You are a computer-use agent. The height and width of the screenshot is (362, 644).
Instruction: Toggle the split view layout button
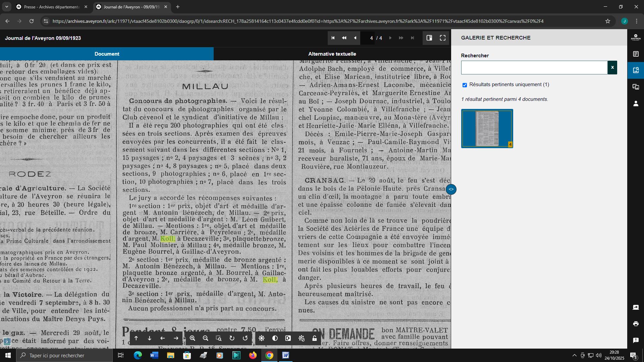click(429, 38)
